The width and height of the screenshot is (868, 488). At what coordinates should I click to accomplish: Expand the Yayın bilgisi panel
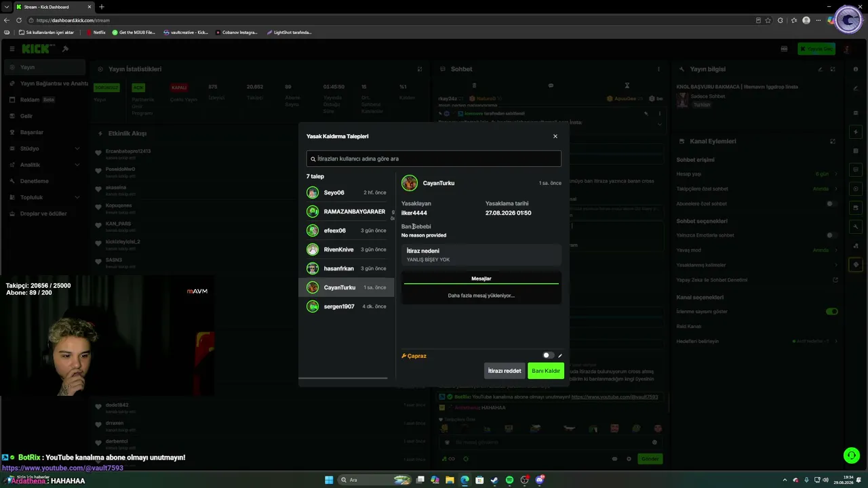pos(833,69)
